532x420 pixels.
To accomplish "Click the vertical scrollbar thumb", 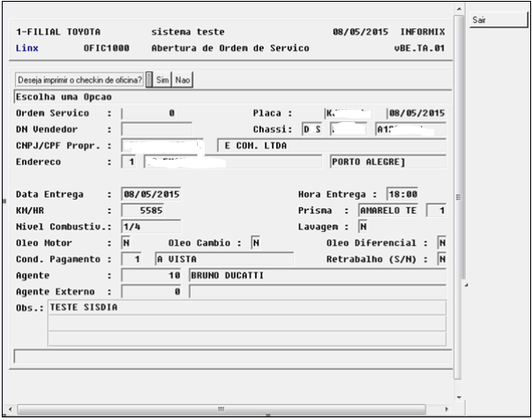I will 459,197.
